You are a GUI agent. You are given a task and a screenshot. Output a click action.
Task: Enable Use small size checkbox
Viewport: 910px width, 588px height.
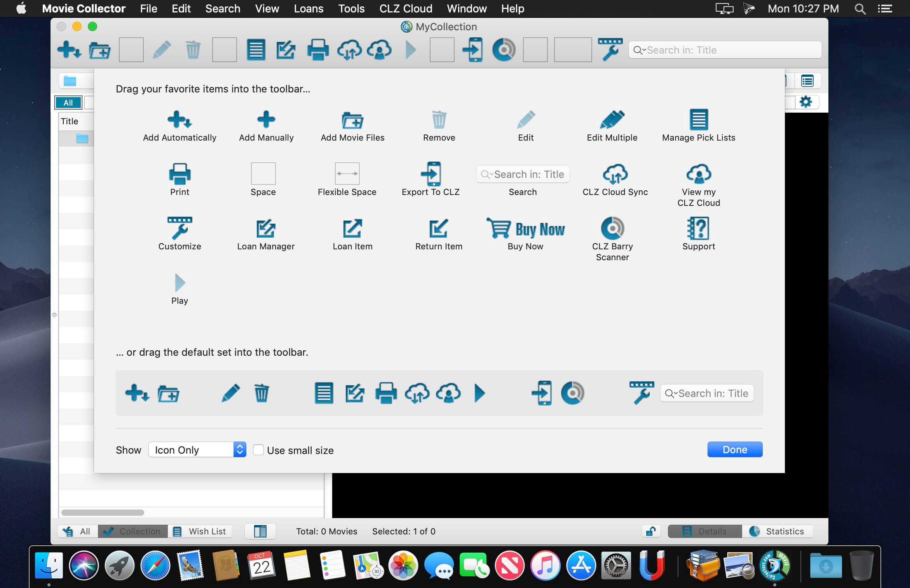point(258,450)
